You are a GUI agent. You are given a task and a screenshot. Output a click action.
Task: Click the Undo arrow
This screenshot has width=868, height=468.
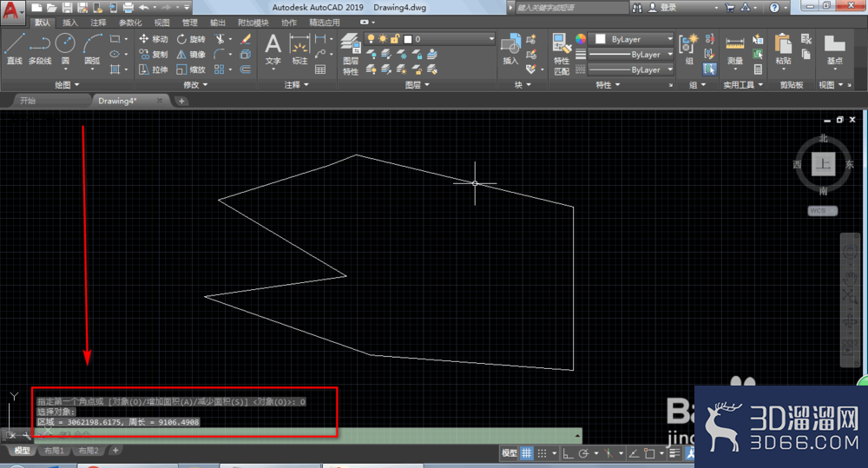tap(144, 7)
